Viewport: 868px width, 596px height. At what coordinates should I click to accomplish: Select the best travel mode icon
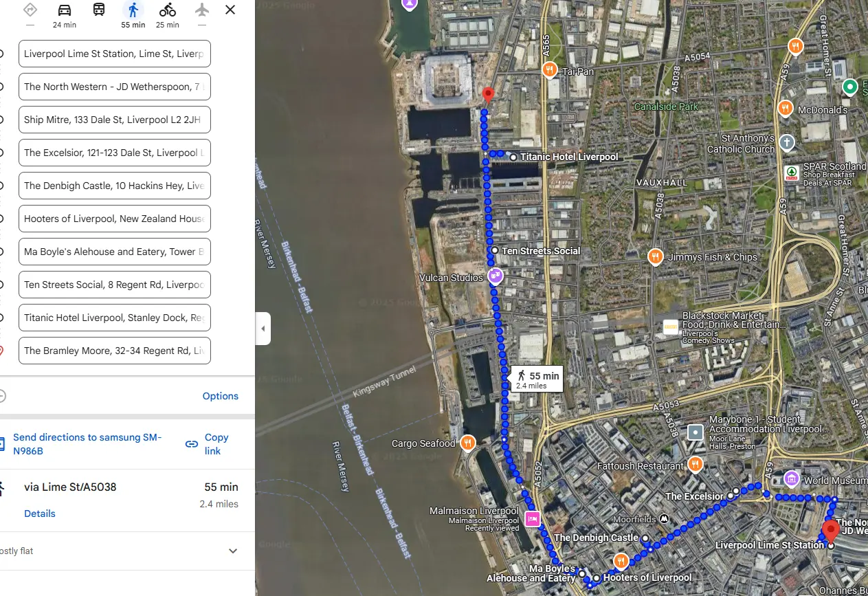click(30, 10)
